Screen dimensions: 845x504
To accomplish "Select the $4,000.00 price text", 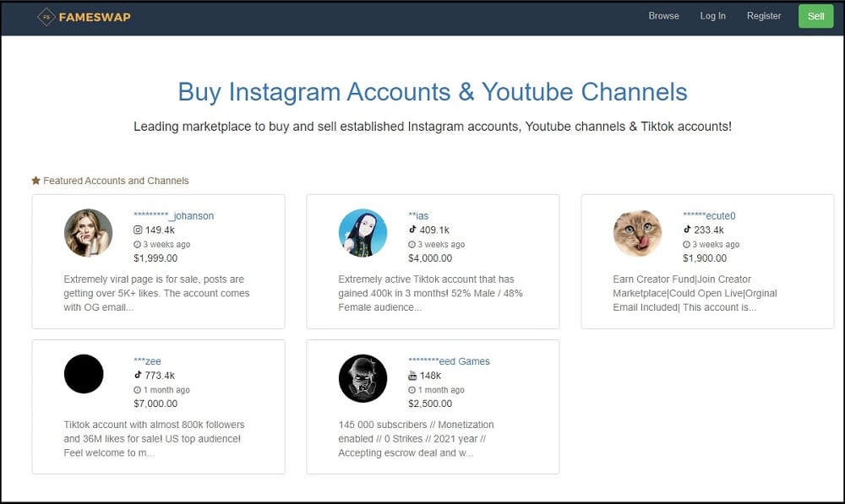I will [x=430, y=258].
